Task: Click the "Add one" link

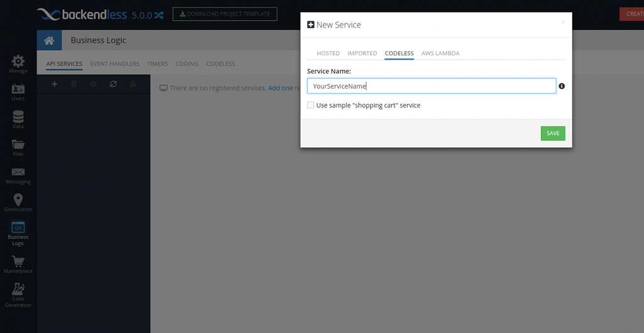Action: click(x=280, y=88)
